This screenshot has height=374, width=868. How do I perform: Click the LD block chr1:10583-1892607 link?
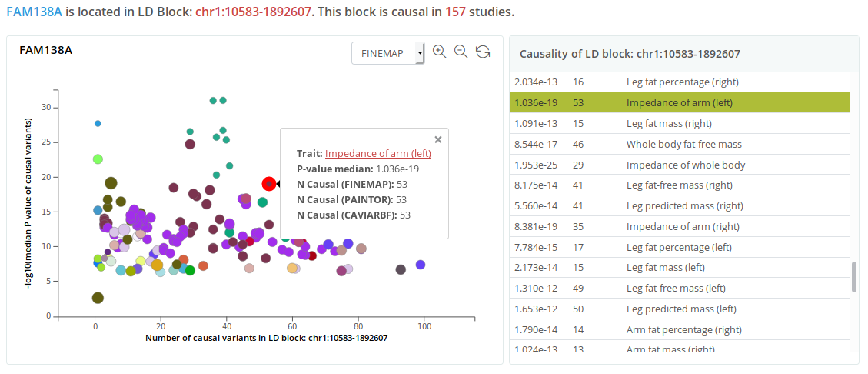(252, 11)
